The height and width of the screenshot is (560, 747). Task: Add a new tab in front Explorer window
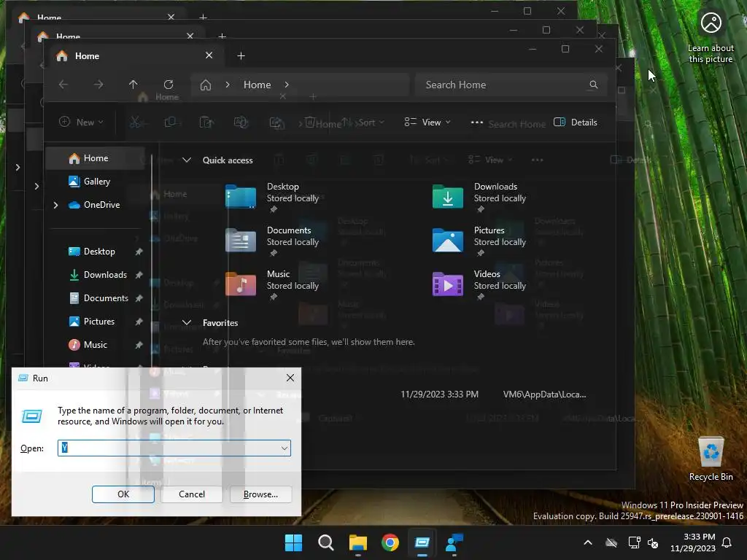coord(241,56)
